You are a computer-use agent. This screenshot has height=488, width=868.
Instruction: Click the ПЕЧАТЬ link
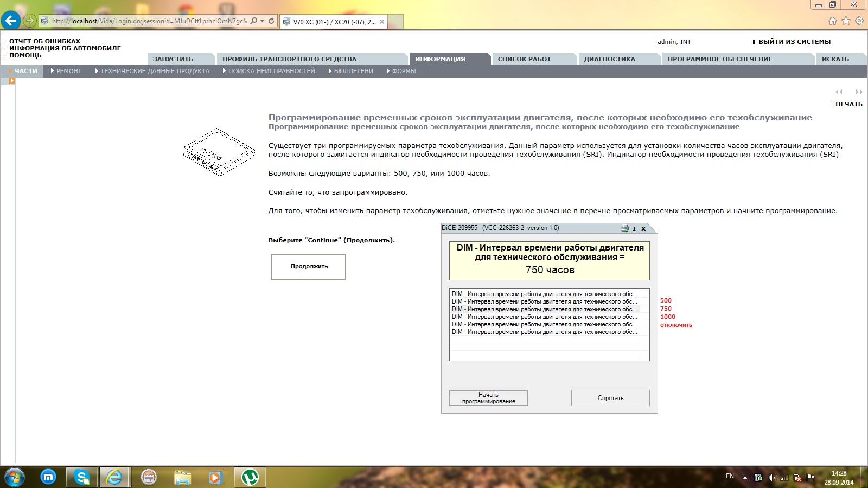(848, 104)
